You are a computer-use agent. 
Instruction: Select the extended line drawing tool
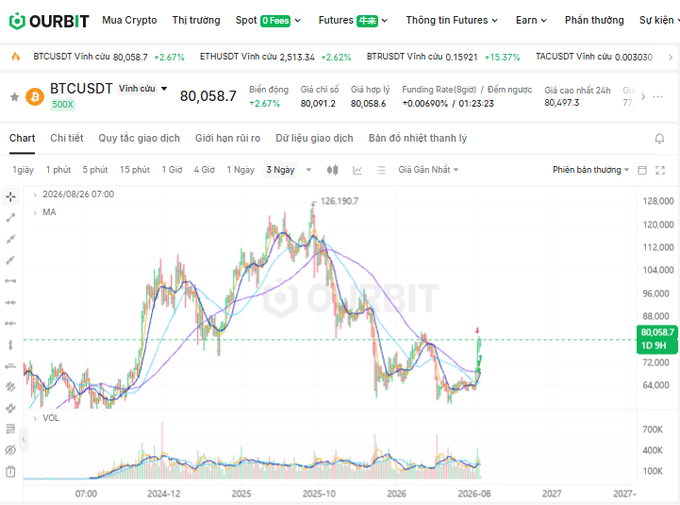pos(11,239)
